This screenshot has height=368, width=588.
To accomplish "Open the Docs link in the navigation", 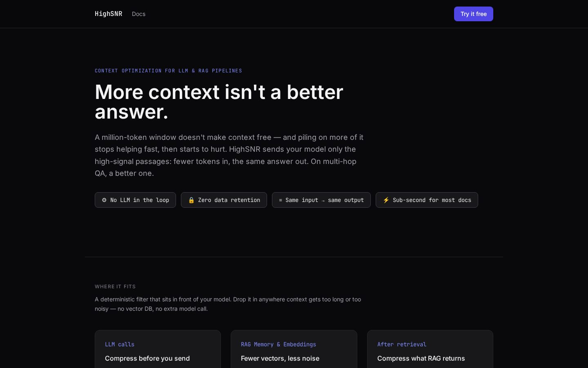I will click(138, 14).
